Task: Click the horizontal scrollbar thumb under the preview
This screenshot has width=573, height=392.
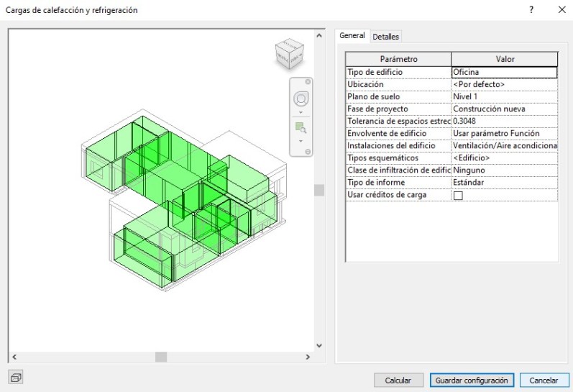Action: coord(161,357)
